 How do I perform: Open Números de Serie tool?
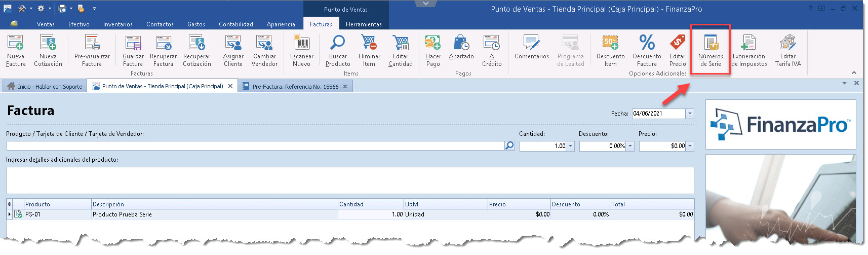pyautogui.click(x=711, y=51)
